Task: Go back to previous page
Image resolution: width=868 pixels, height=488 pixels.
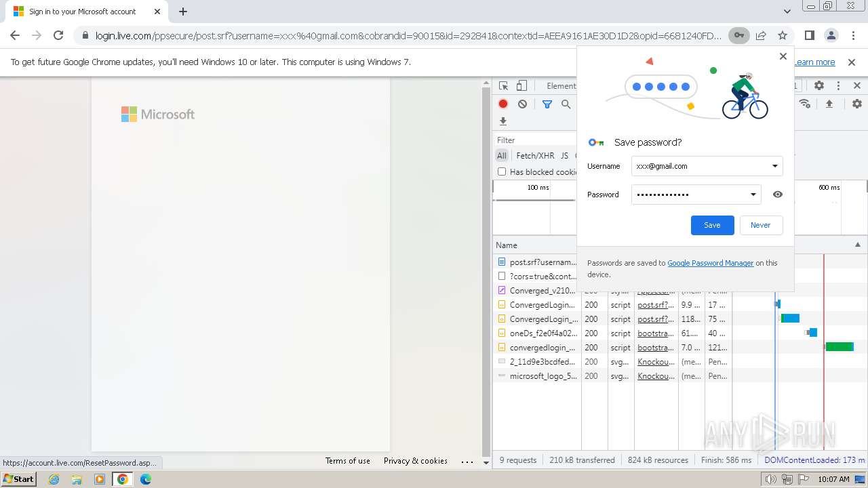Action: tap(15, 35)
